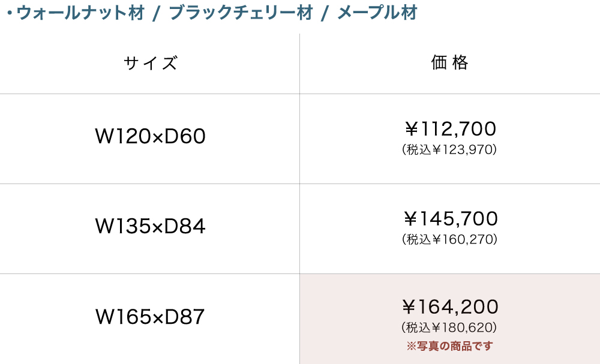This screenshot has width=600, height=364.
Task: Click the ¥164,200 price
Action: pyautogui.click(x=450, y=307)
